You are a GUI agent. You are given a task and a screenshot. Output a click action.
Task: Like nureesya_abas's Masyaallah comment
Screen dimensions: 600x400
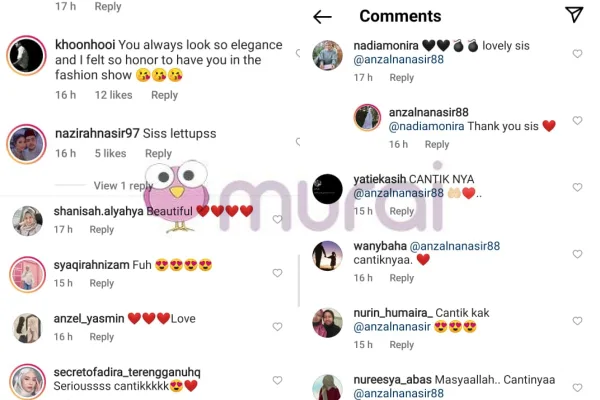[x=577, y=388]
